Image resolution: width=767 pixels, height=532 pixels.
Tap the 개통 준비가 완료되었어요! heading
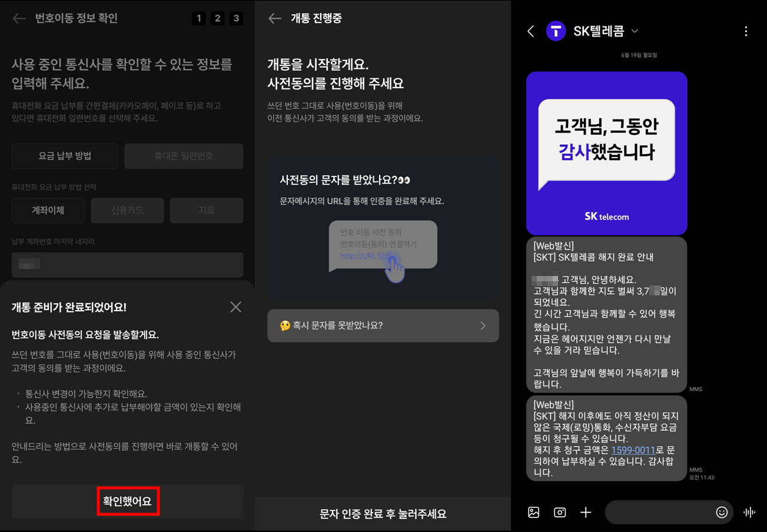[x=69, y=307]
